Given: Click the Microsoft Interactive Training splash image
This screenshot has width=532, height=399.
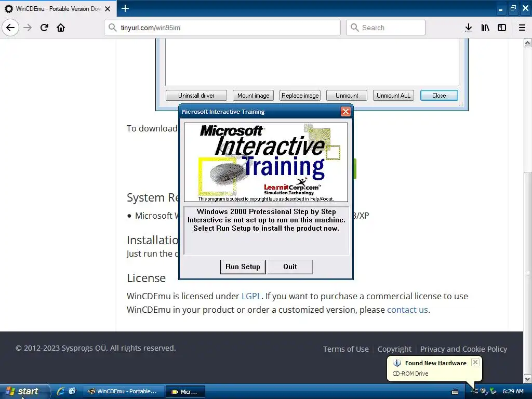Looking at the screenshot, I should point(265,162).
